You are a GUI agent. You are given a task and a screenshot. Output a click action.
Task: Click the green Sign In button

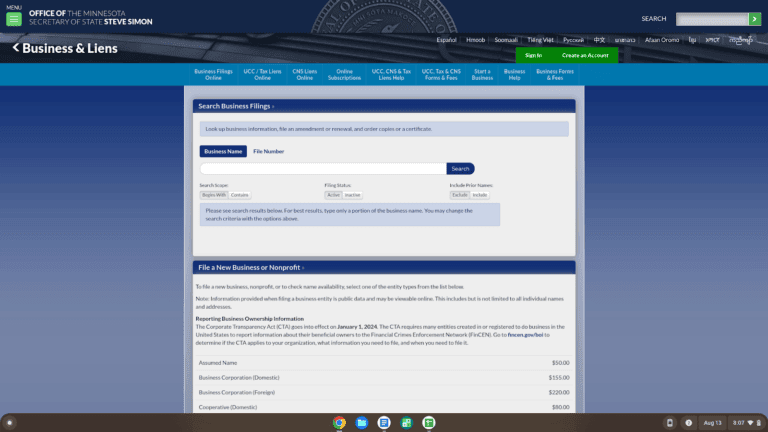533,55
